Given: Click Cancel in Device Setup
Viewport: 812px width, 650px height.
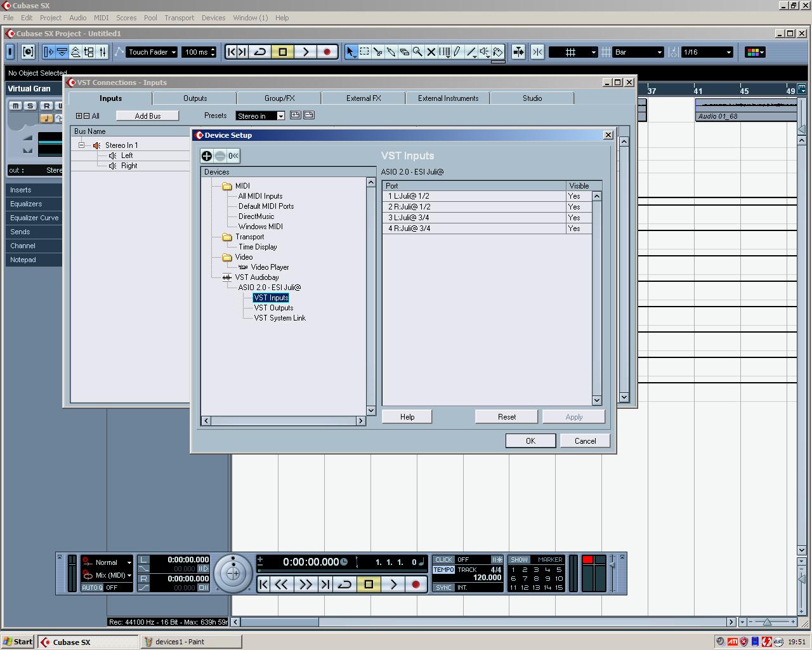Looking at the screenshot, I should click(585, 441).
